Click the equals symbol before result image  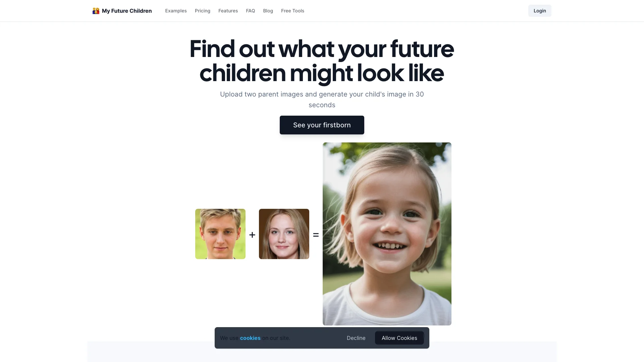[316, 234]
